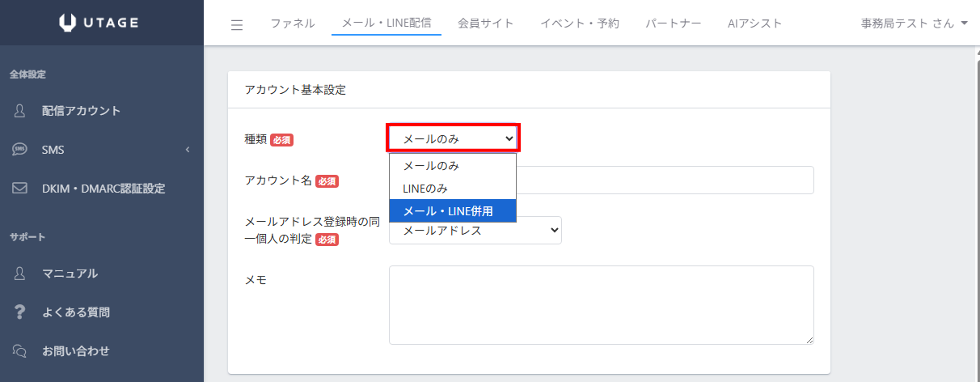Open the 種類 dropdown
Screen dimensions: 980x382
(453, 138)
